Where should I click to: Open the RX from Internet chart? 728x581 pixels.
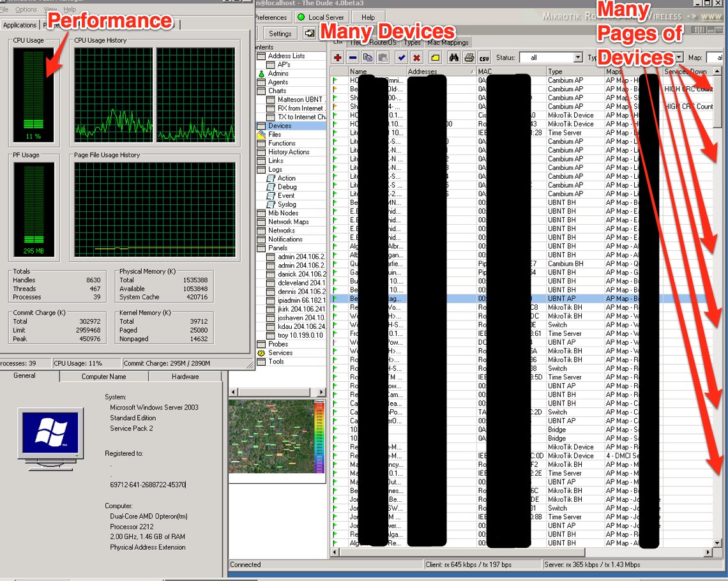301,108
